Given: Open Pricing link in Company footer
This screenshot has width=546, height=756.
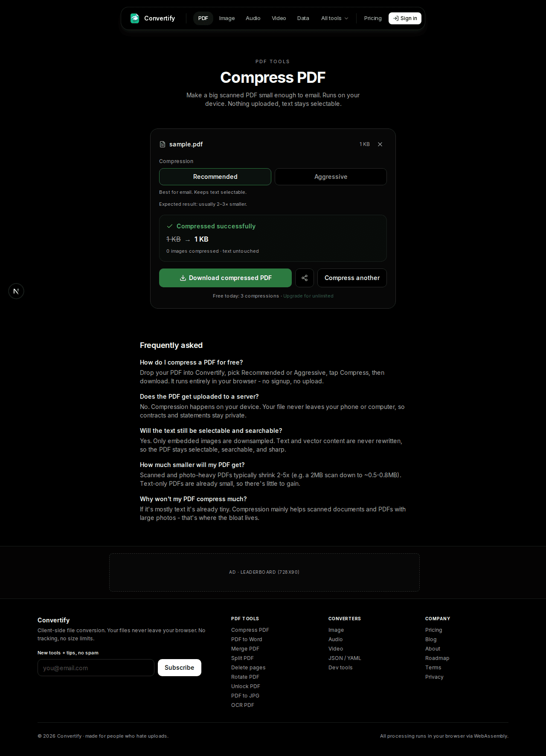Looking at the screenshot, I should pyautogui.click(x=434, y=630).
